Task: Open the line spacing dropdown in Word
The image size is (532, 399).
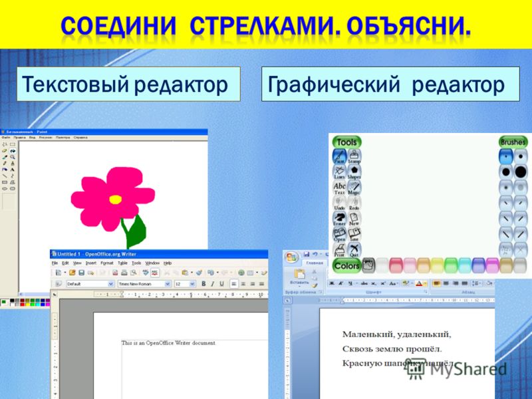Action: tap(477, 283)
